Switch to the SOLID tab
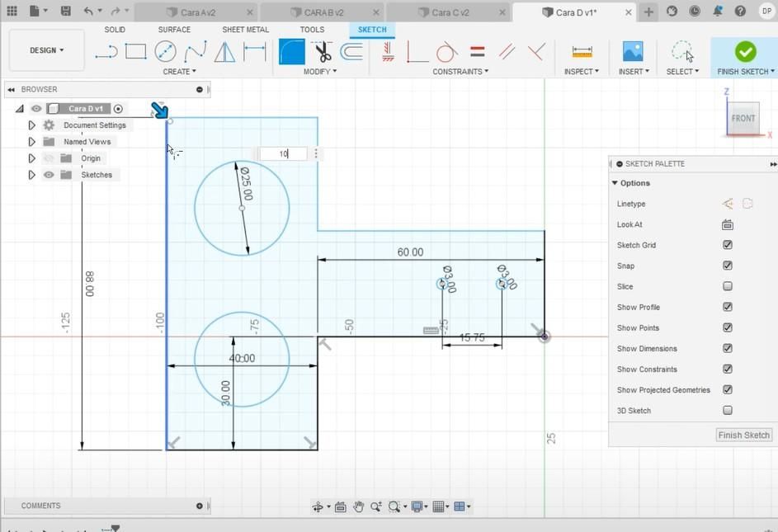Screen dimensions: 778x532 [x=115, y=29]
